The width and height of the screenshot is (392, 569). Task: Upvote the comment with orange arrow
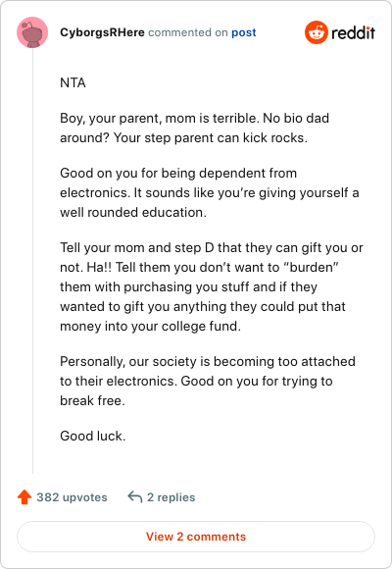point(24,497)
